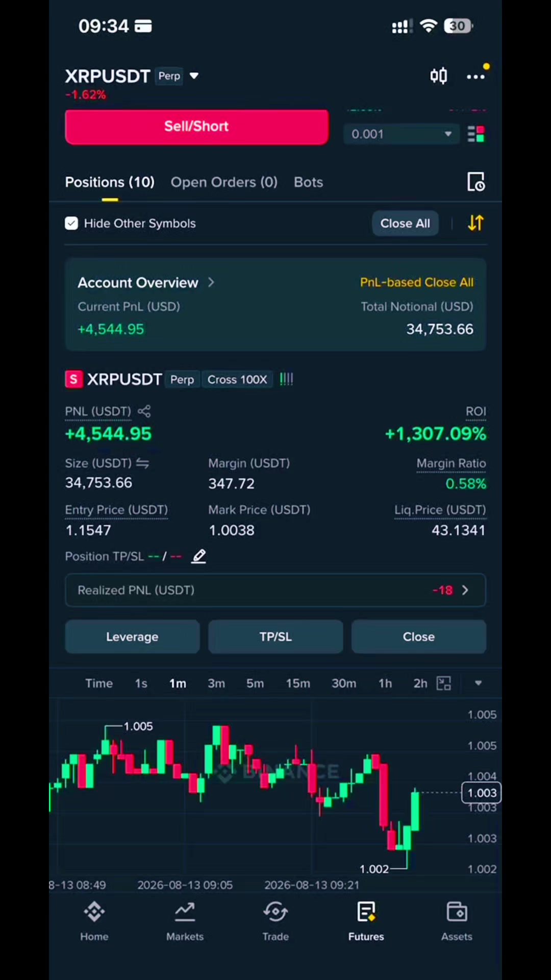Tap the card icon beside the clock
This screenshot has height=980, width=551.
(x=143, y=26)
